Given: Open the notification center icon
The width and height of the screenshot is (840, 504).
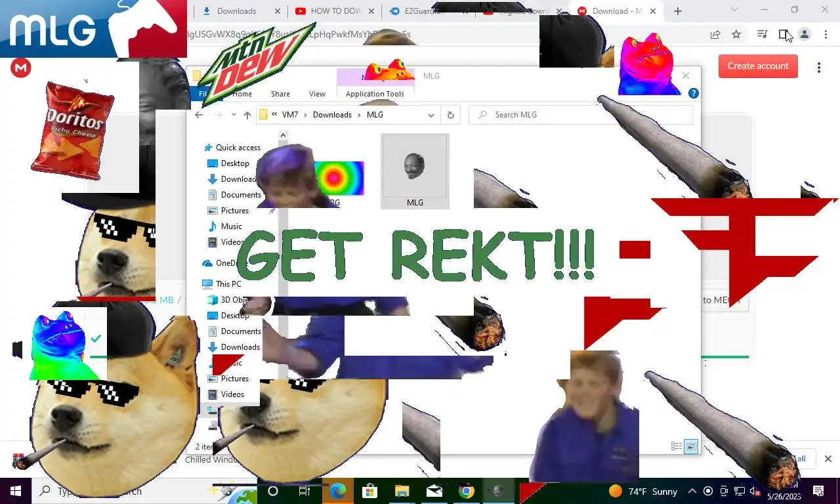Looking at the screenshot, I should coord(818,491).
